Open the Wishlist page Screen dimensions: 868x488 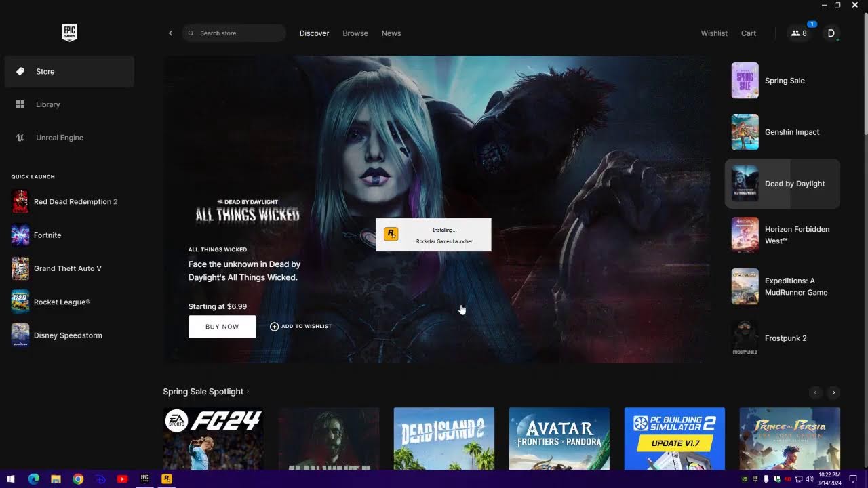pyautogui.click(x=714, y=33)
